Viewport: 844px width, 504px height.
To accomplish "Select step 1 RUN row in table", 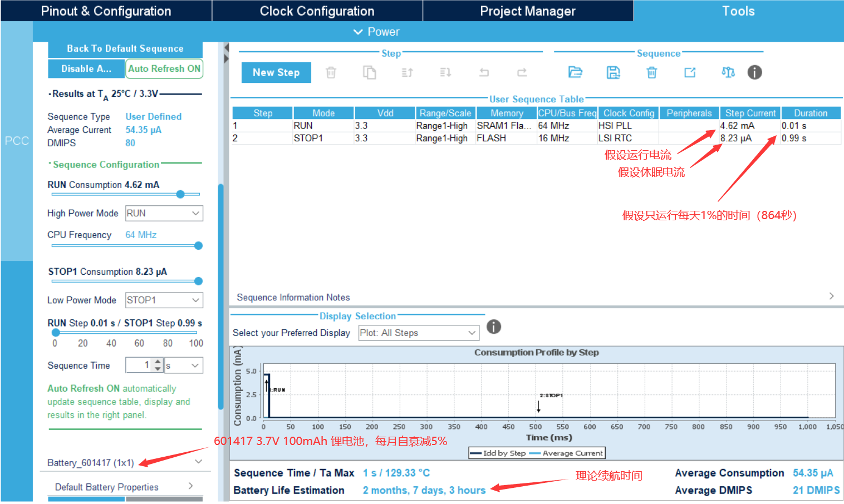I will point(536,126).
